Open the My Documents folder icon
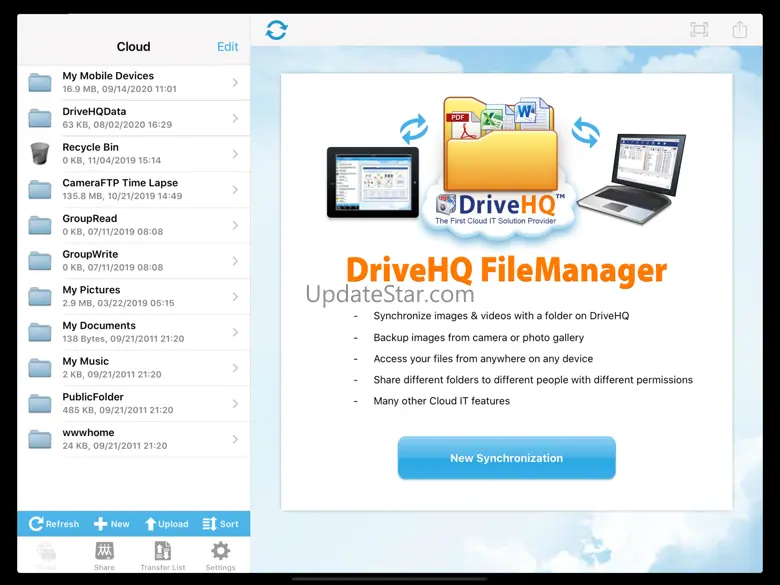 40,332
